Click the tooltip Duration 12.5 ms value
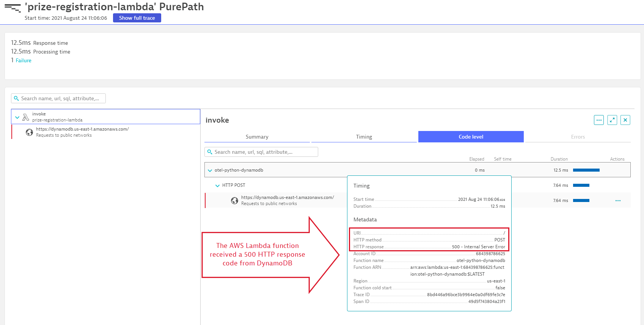This screenshot has width=644, height=325. 498,206
